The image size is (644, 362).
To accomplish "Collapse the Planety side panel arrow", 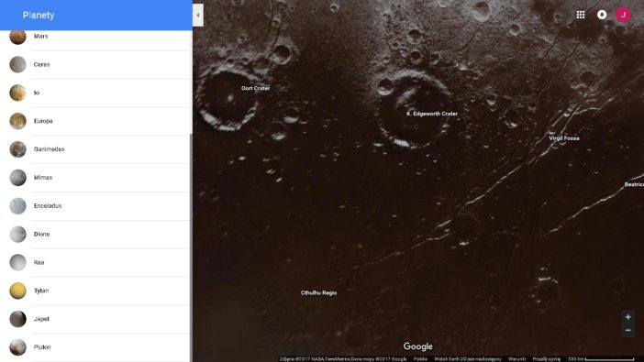I will (198, 16).
